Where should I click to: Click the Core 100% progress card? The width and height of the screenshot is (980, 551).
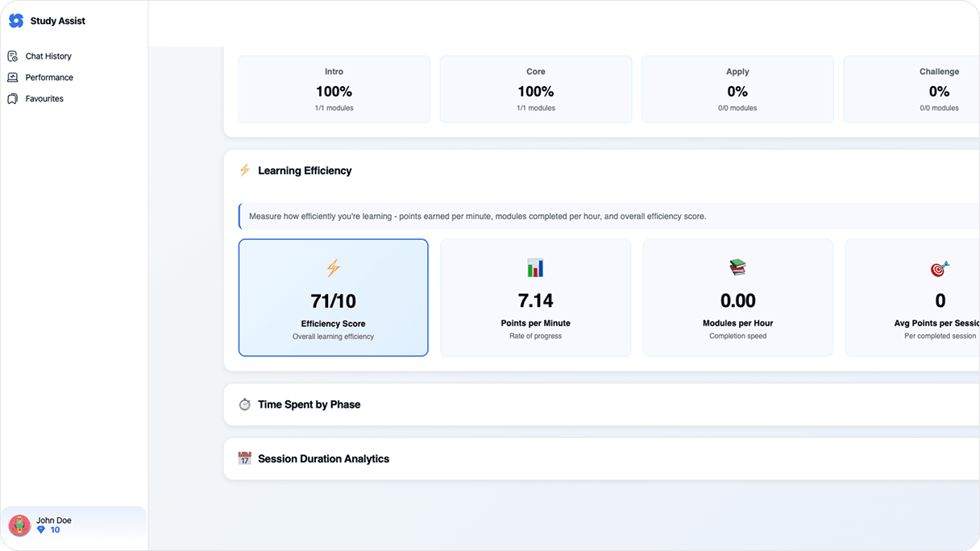[x=536, y=89]
